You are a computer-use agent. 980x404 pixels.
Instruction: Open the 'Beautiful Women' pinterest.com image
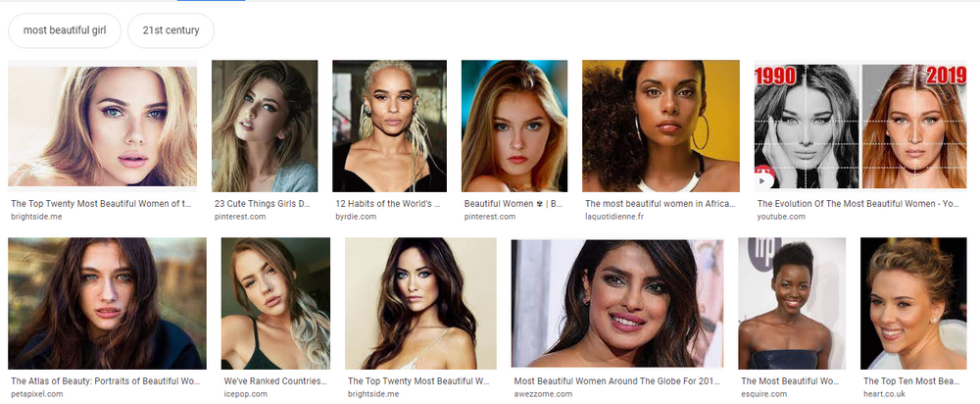point(514,126)
